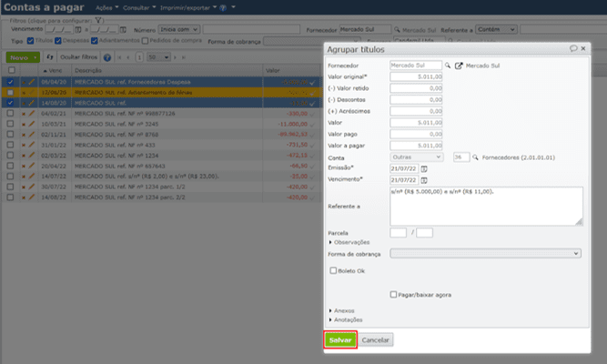Viewport: 607px width, 364px height.
Task: Click Fornecedores (2.01.01.01) account text
Action: pyautogui.click(x=519, y=157)
